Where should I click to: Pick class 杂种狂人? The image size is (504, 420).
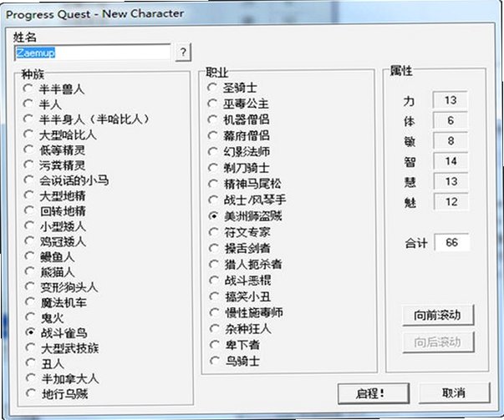coord(241,328)
